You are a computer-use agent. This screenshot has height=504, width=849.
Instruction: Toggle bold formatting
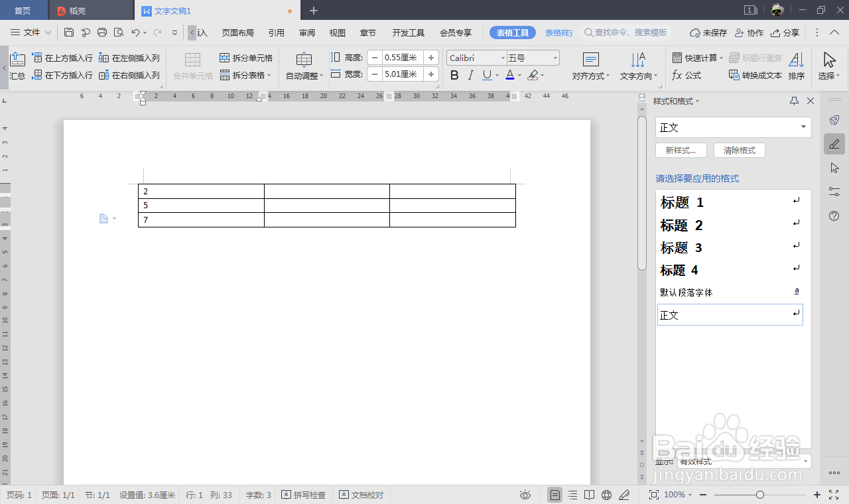pos(454,76)
